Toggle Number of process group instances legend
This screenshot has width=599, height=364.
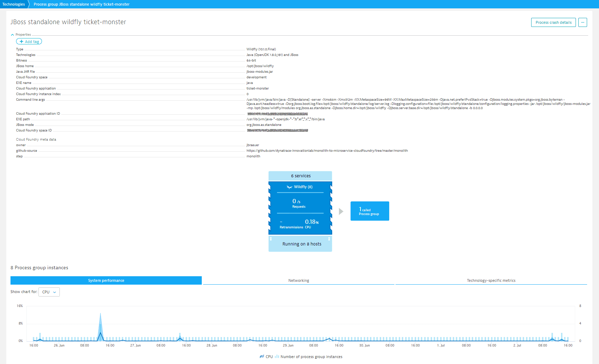pos(308,357)
